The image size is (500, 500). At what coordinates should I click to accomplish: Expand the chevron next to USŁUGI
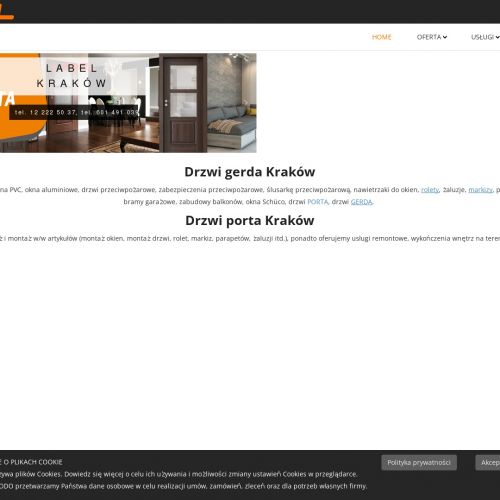click(497, 37)
